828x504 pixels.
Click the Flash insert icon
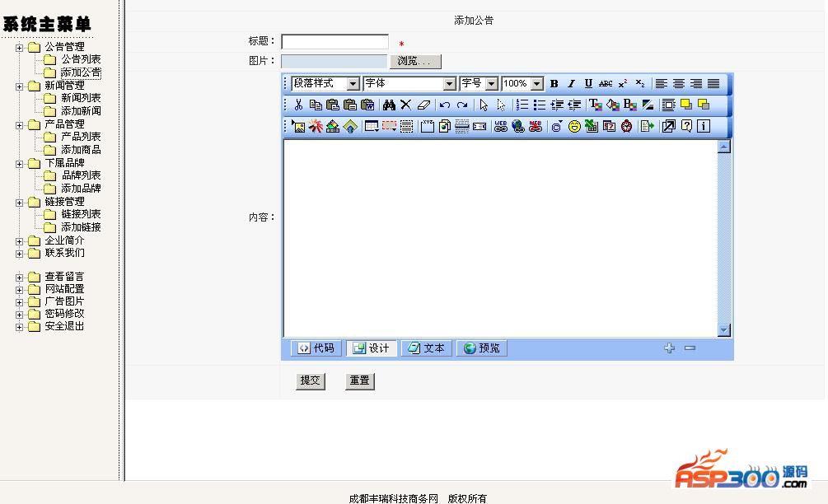[316, 126]
